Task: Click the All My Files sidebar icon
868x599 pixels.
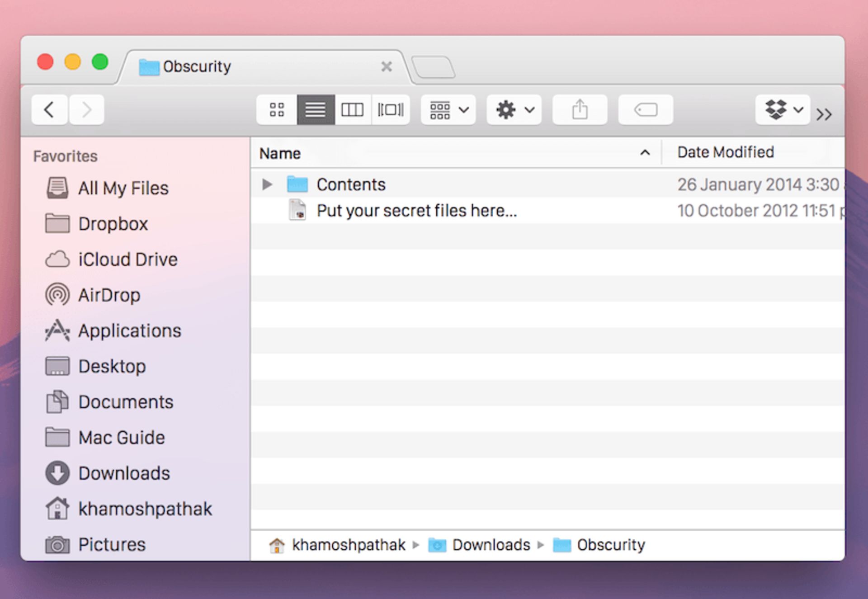Action: pyautogui.click(x=57, y=188)
